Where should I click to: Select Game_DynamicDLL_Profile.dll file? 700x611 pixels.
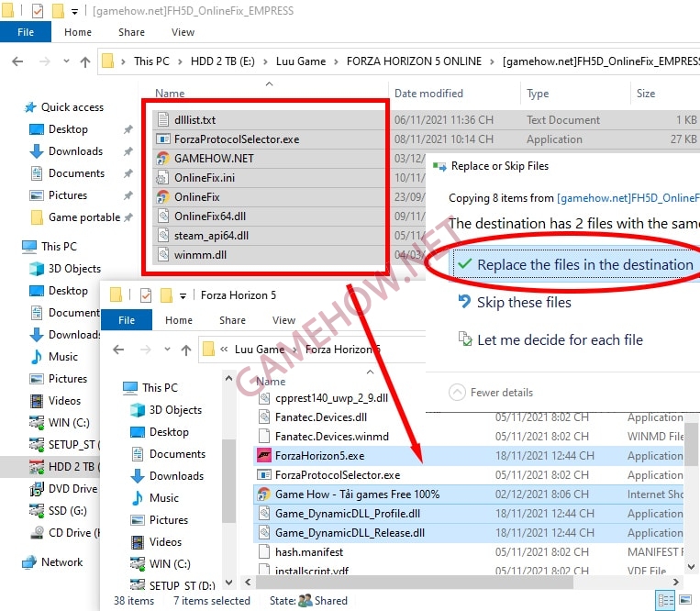pos(468,513)
